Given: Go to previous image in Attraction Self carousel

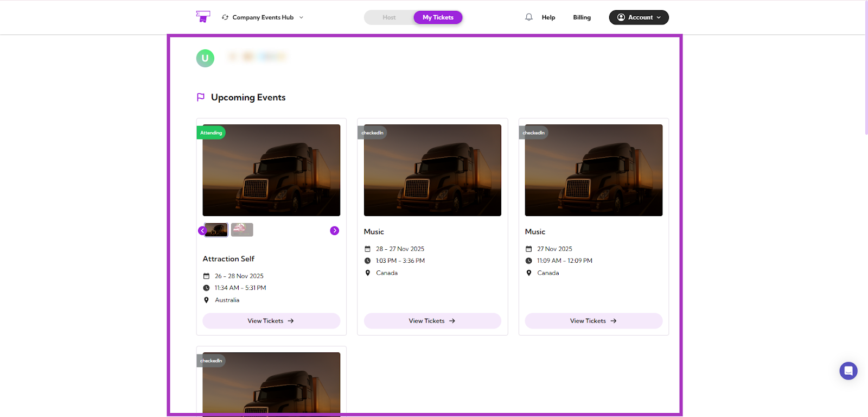Looking at the screenshot, I should pos(202,231).
